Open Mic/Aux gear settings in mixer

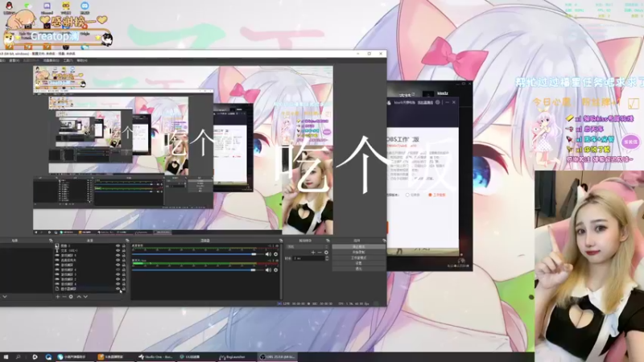[x=276, y=270]
